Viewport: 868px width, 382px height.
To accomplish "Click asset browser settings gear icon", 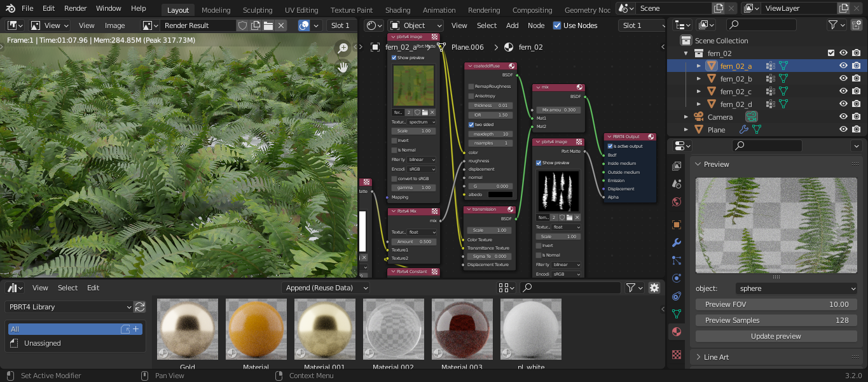I will pyautogui.click(x=654, y=288).
